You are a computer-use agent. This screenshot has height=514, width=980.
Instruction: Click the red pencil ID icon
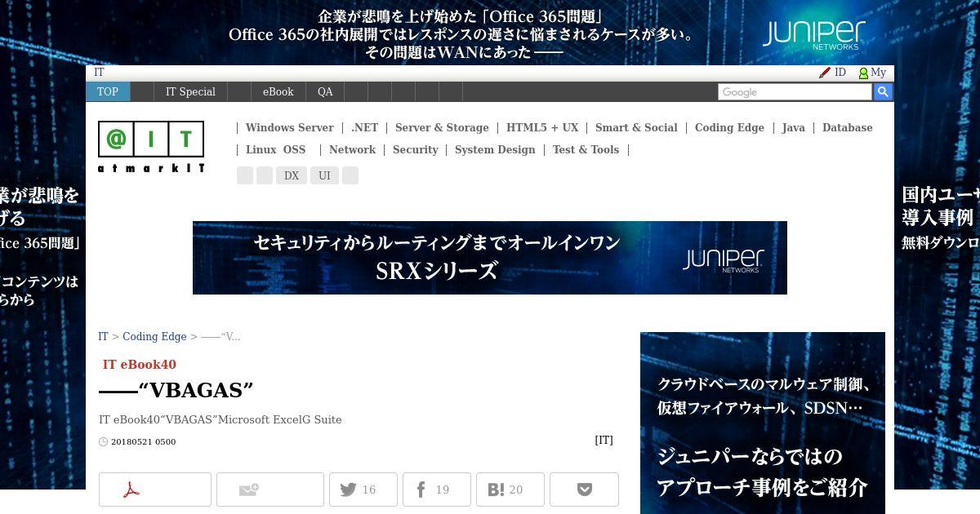(825, 73)
